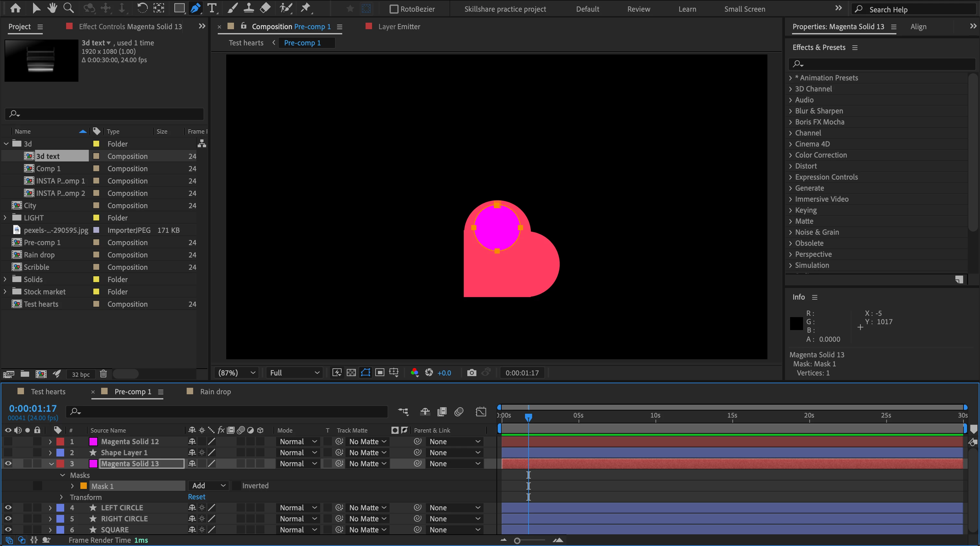
Task: Switch to the Rain drop timeline tab
Action: click(215, 392)
